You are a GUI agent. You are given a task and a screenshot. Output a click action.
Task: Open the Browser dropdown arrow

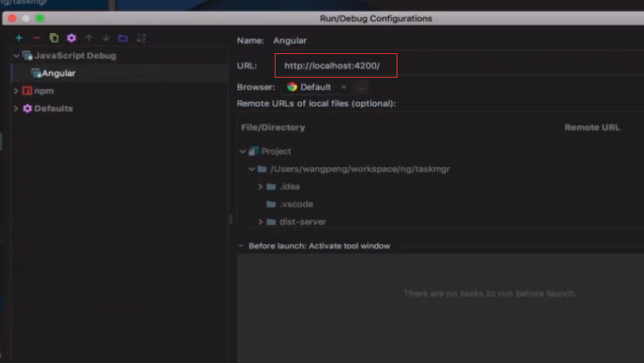tap(343, 87)
